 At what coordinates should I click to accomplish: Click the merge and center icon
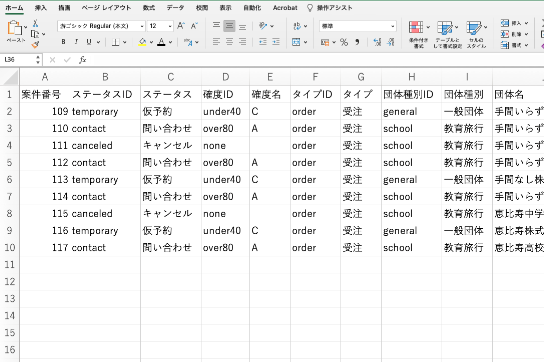(x=296, y=42)
